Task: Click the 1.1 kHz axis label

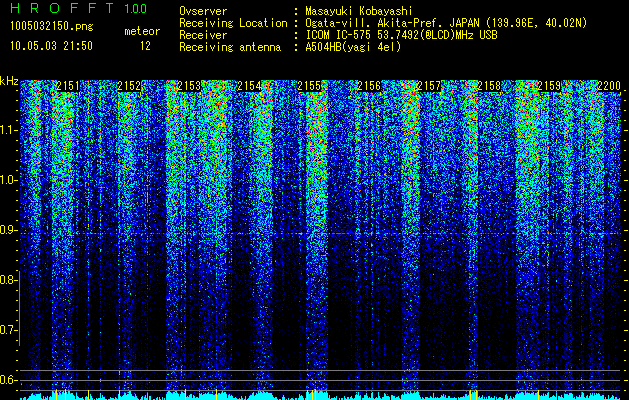Action: [7, 130]
